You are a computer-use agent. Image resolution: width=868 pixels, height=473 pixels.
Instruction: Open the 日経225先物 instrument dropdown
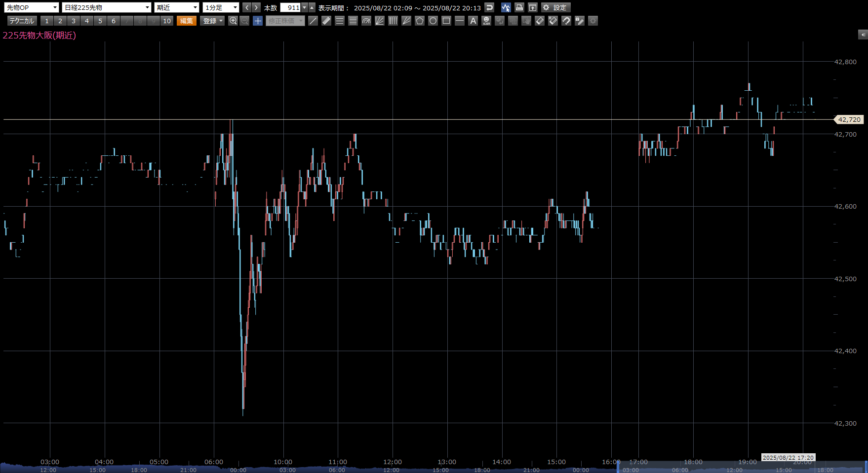click(x=107, y=7)
